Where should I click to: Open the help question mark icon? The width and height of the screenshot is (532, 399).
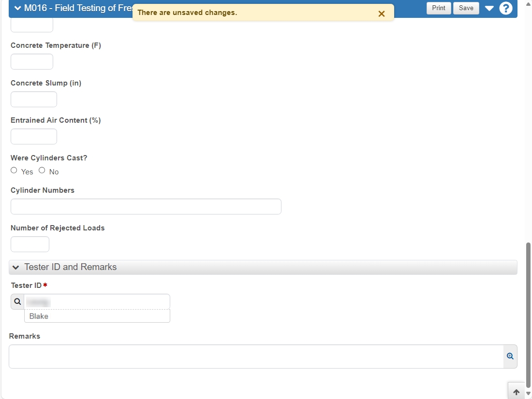(505, 8)
